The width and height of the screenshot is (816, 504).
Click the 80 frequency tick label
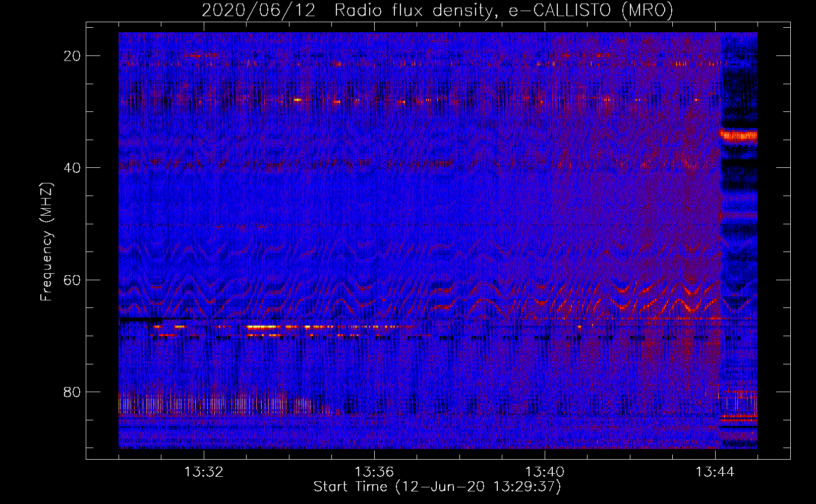click(73, 392)
